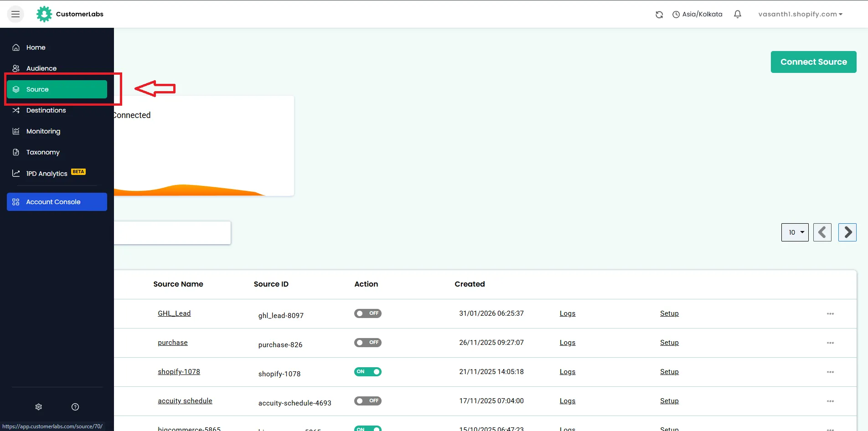Open the notifications bell
The width and height of the screenshot is (868, 431).
point(738,14)
